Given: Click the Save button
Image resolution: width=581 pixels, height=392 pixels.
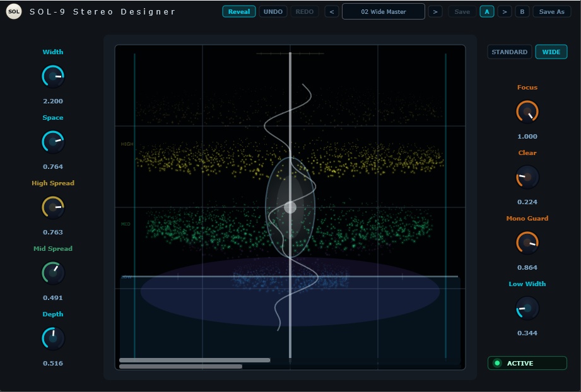Looking at the screenshot, I should (x=462, y=11).
